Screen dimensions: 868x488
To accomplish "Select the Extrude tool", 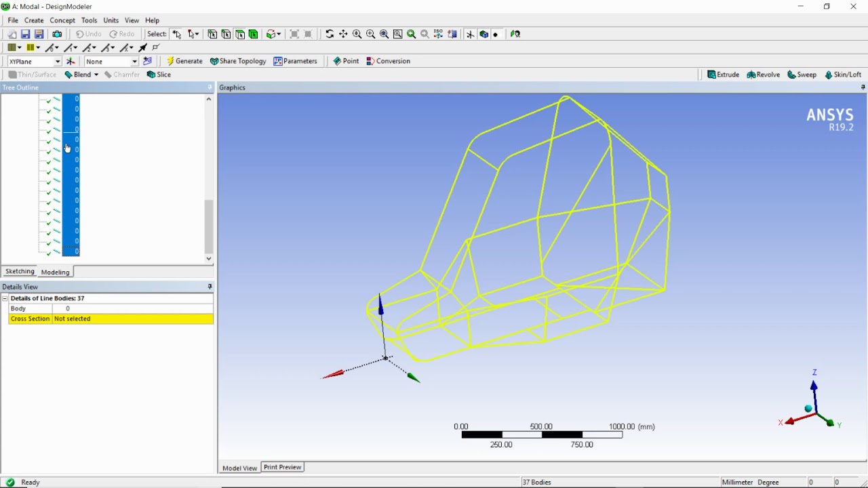I will pos(723,75).
